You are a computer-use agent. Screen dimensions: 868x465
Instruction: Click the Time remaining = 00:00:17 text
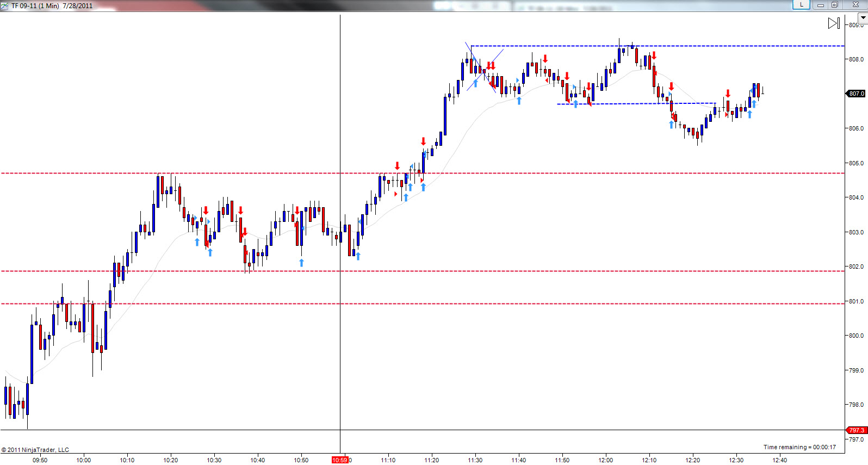tap(799, 447)
